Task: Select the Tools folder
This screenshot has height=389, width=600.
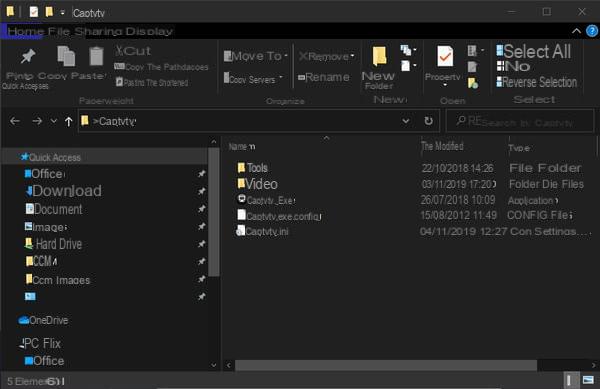Action: point(252,168)
